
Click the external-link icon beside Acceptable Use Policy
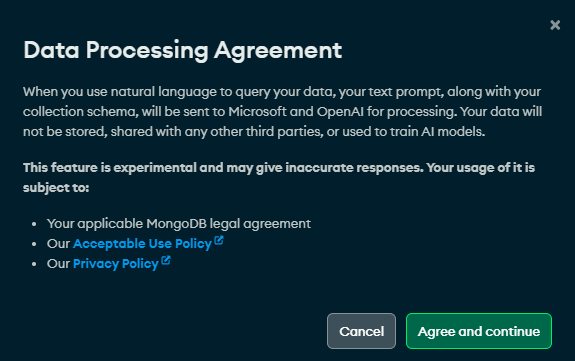point(219,240)
